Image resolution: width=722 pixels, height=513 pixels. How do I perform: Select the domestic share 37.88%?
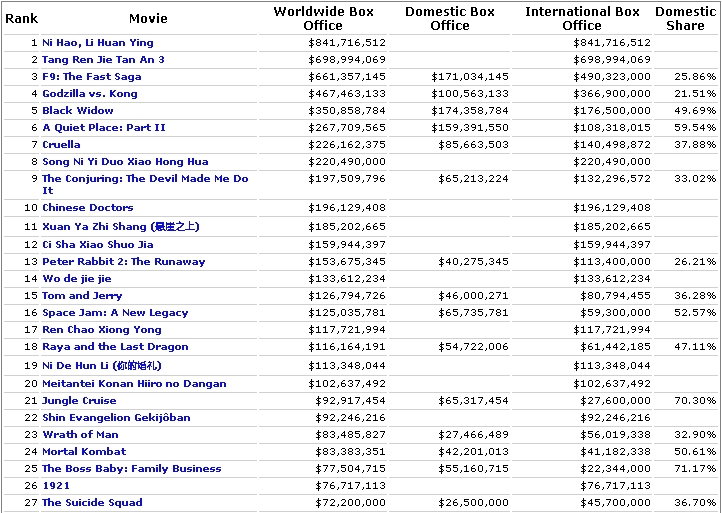click(695, 145)
